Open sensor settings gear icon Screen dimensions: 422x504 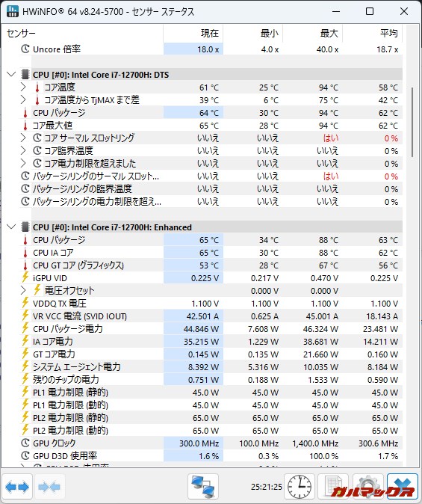367,487
